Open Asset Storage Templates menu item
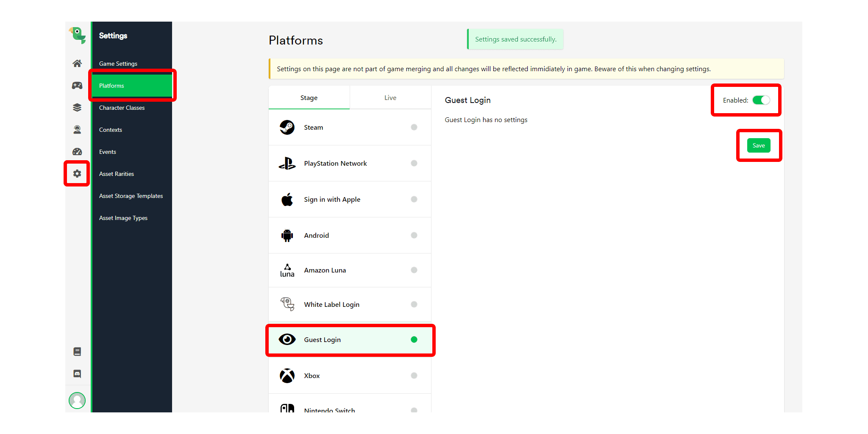Image resolution: width=868 pixels, height=434 pixels. click(x=132, y=196)
